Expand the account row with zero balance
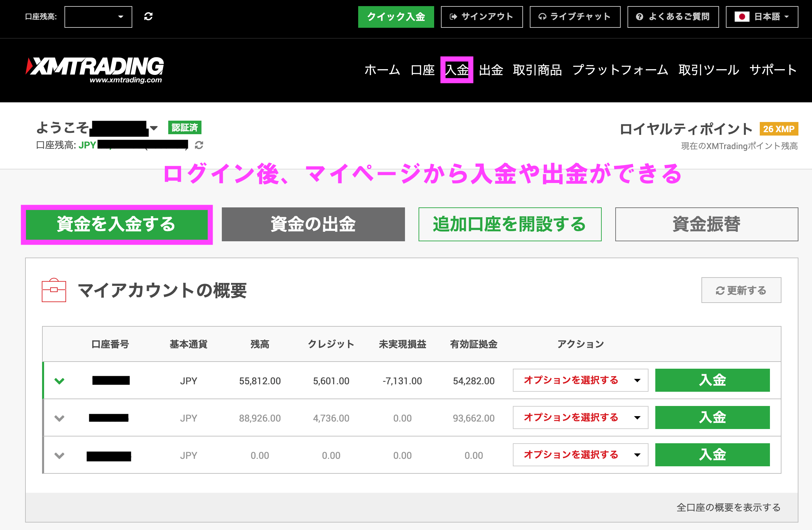 pos(59,455)
